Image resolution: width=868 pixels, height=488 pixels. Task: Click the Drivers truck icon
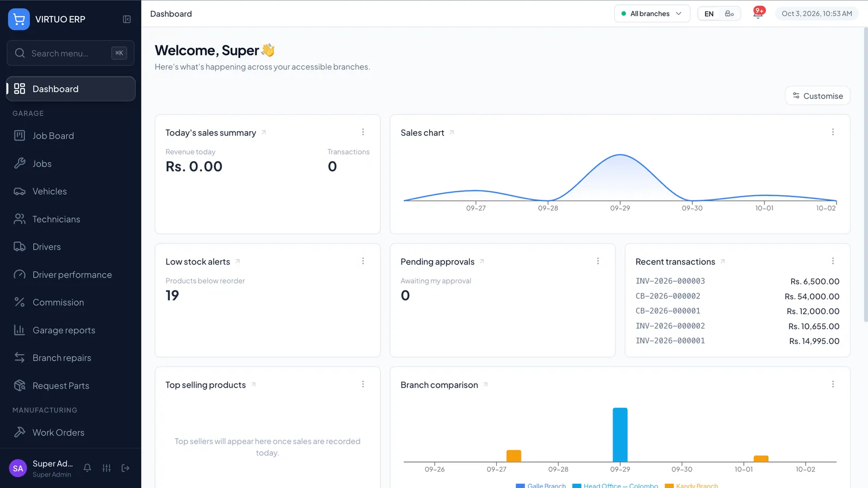click(20, 247)
